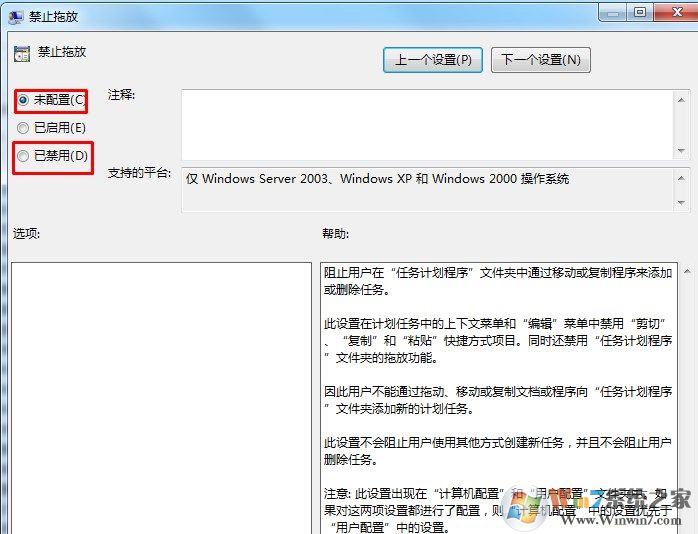Click the supported platform text 仅 Windows Server 2003
Screen dimensions: 698x534
(x=377, y=179)
